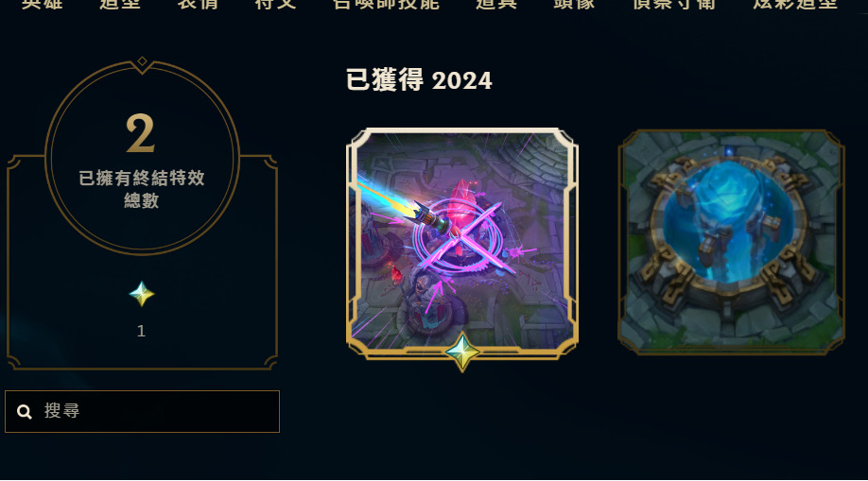Select the blue nexus crystal finisher thumbnail
This screenshot has height=481, width=868.
[731, 242]
